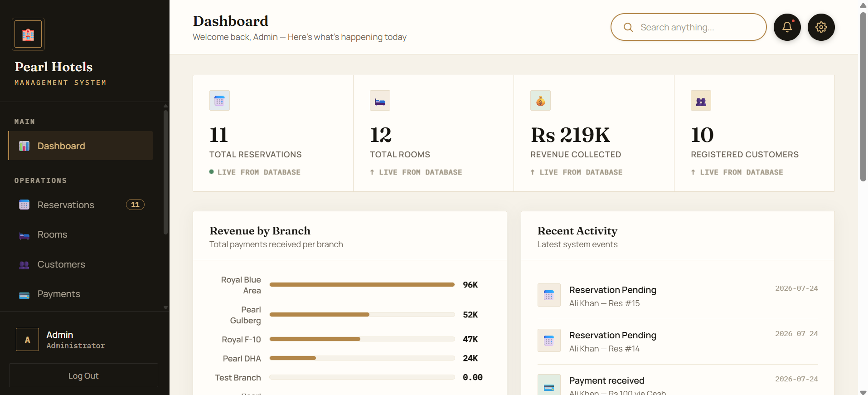Viewport: 868px width, 395px height.
Task: Click the 47K value for Royal F-10
Action: (470, 339)
